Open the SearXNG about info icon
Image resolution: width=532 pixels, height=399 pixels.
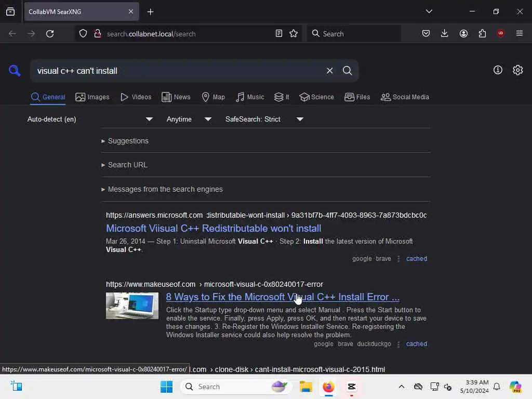pyautogui.click(x=498, y=70)
